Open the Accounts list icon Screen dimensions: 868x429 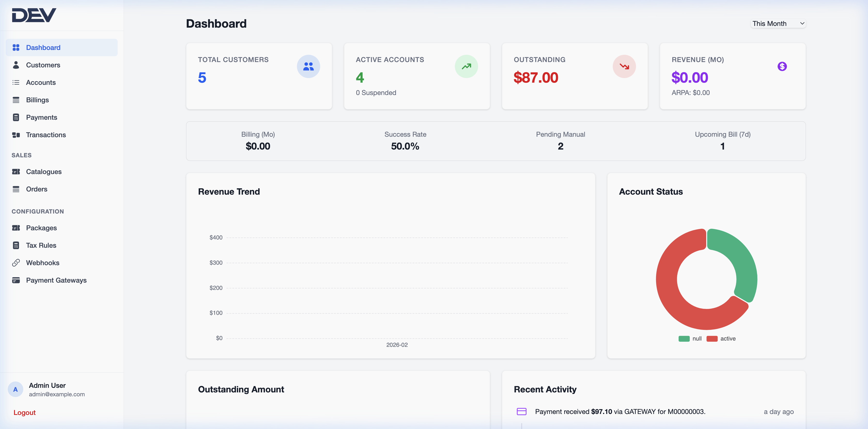click(16, 82)
